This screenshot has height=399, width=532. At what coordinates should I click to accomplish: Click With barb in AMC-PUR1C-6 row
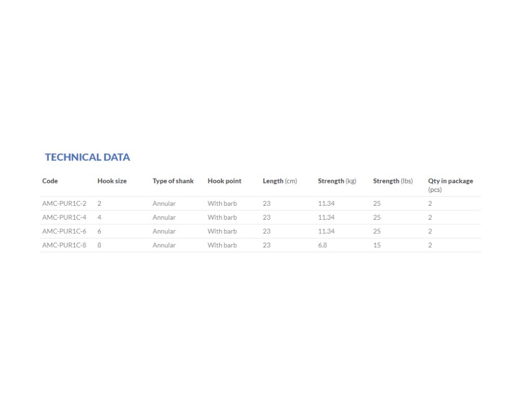click(222, 231)
